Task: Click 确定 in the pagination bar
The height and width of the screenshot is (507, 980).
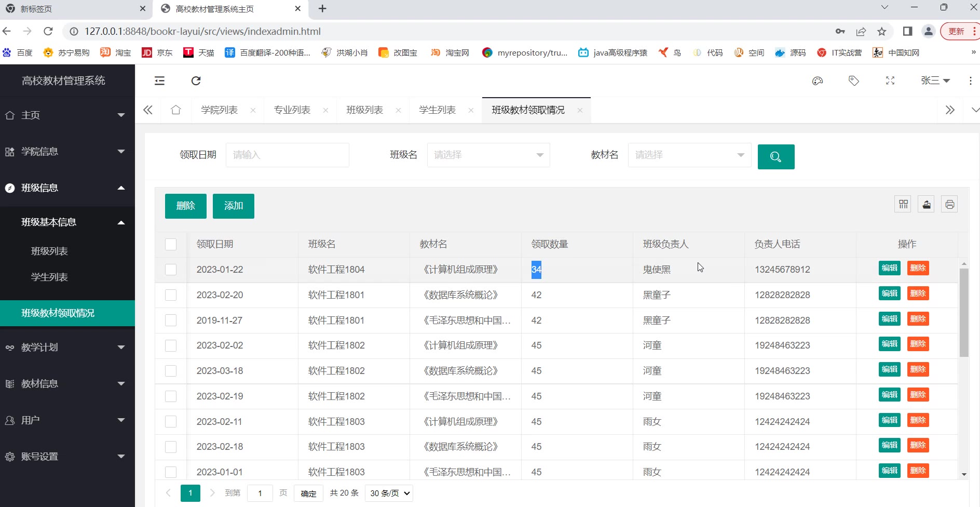Action: [x=308, y=493]
